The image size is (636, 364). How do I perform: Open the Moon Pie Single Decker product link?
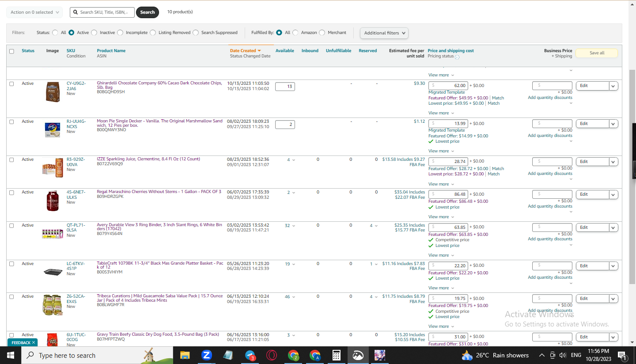tap(159, 123)
